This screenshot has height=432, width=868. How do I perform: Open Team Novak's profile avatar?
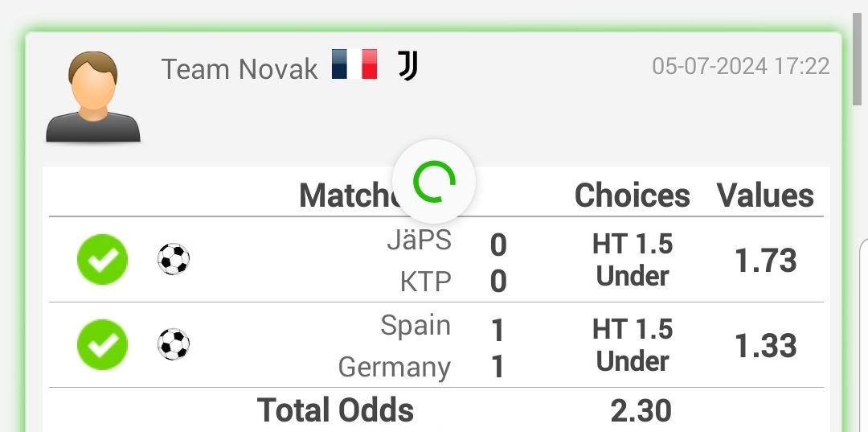[93, 97]
